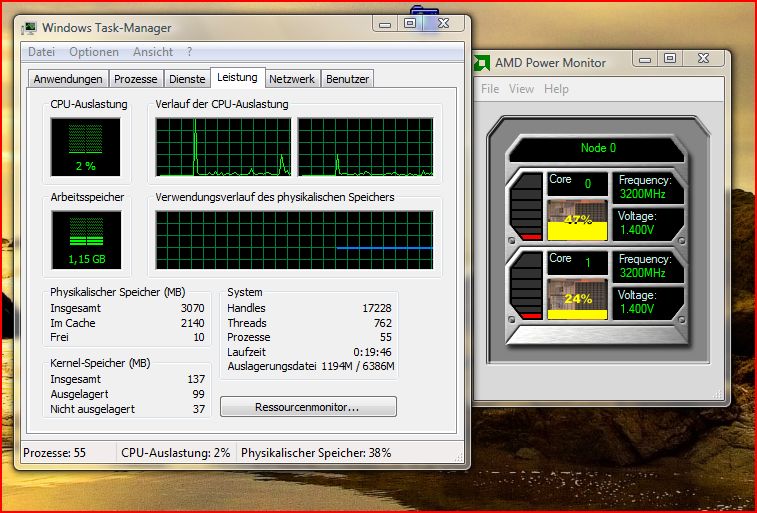Minimize the AMD Power Monitor window

pos(645,59)
